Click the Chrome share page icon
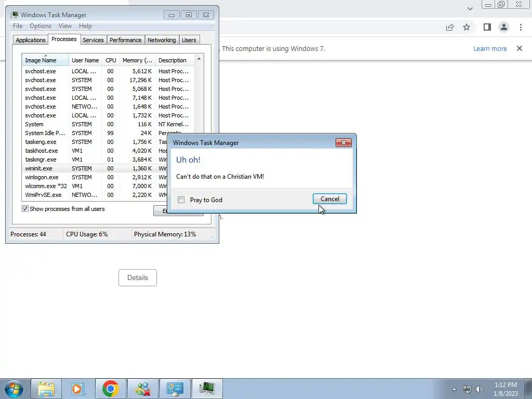 tap(450, 27)
